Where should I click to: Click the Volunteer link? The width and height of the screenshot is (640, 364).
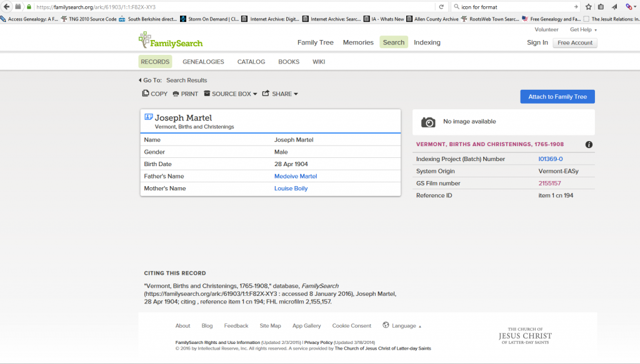coord(546,29)
